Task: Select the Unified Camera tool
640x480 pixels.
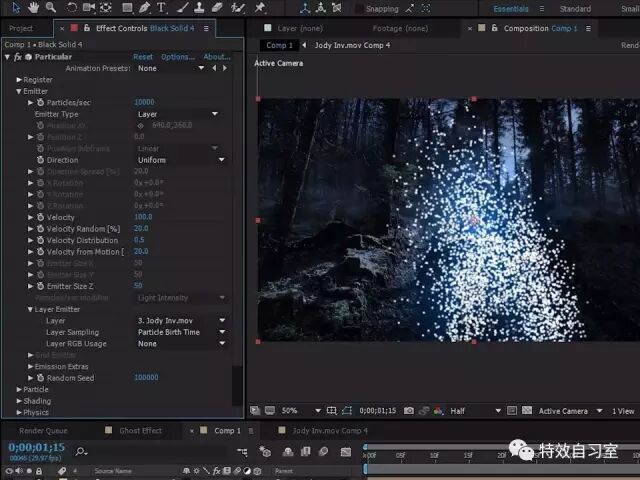Action: coord(89,7)
